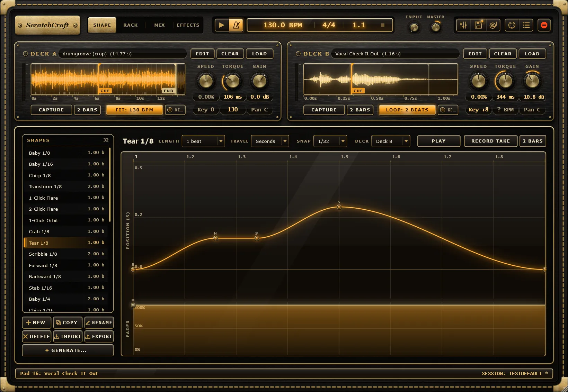
Task: Open the LENGTH dropdown showing 1 beat
Action: click(x=203, y=141)
